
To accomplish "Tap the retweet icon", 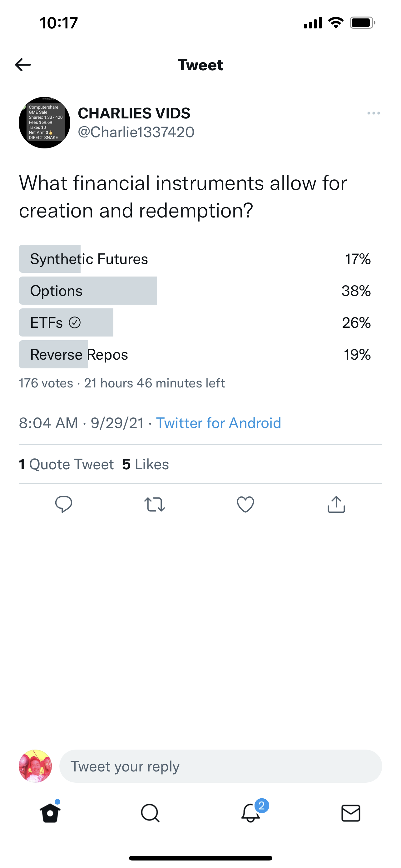I will [x=155, y=504].
